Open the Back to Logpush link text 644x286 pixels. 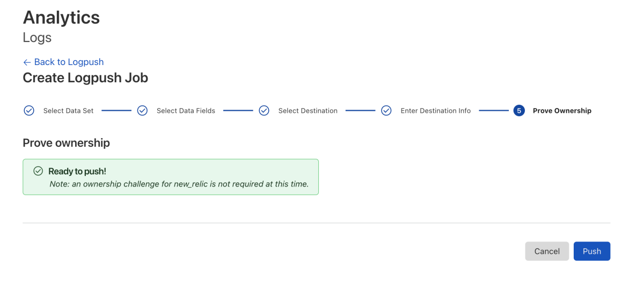pyautogui.click(x=69, y=62)
